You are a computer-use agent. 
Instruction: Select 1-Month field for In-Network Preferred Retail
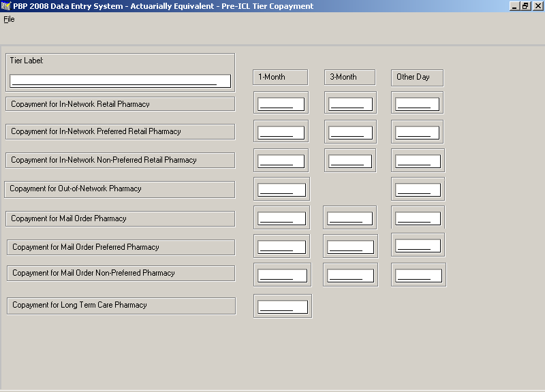(x=281, y=132)
